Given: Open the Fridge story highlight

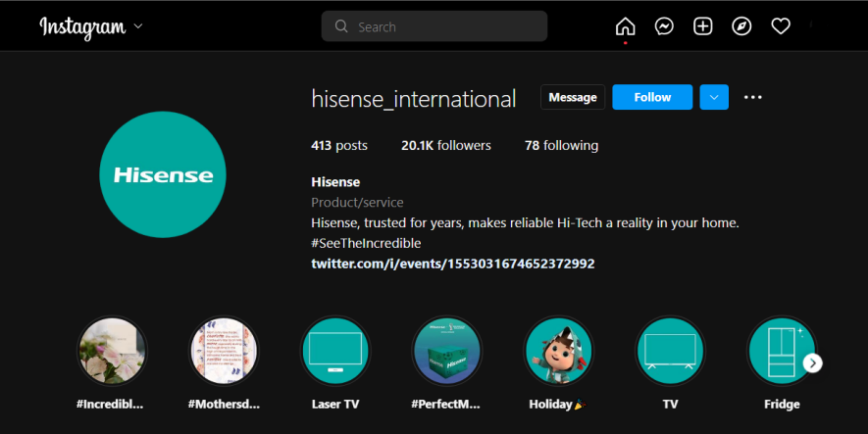Looking at the screenshot, I should coord(782,351).
